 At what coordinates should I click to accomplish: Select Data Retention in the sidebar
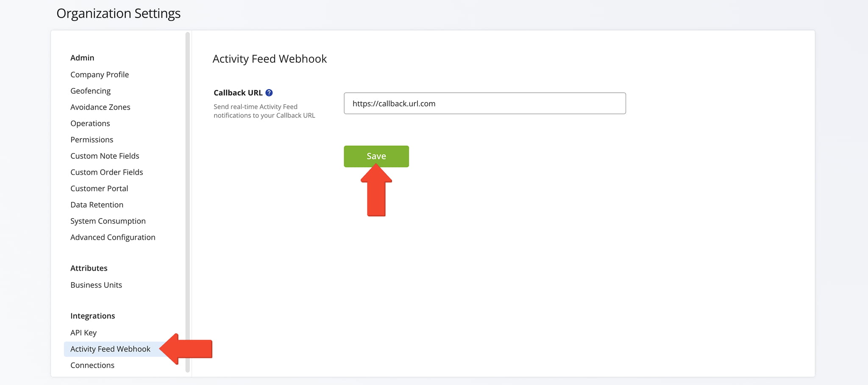(97, 205)
